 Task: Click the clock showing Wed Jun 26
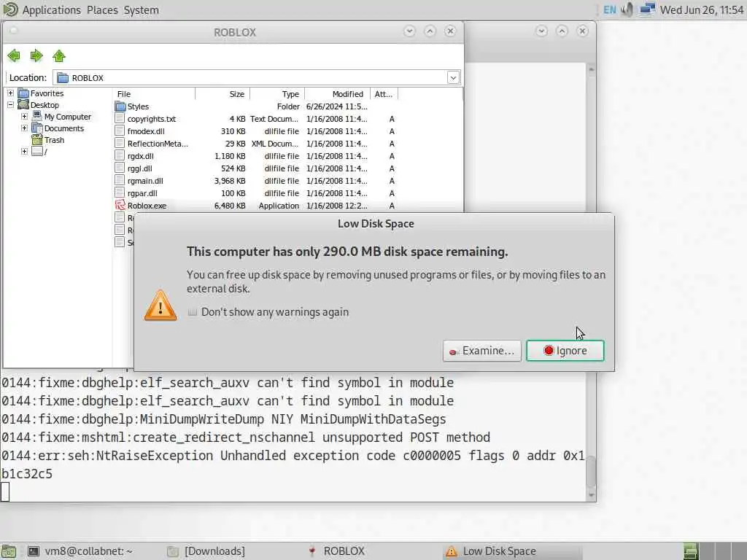[701, 9]
